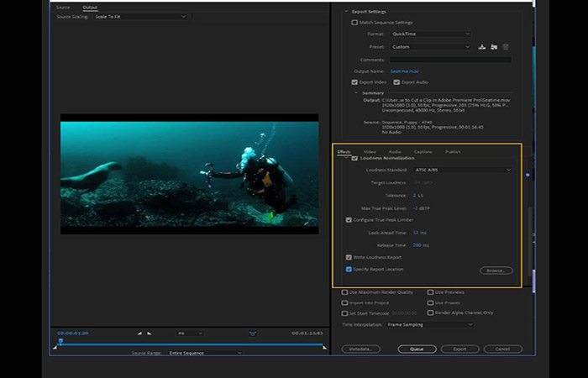Enable the Use Previews checkbox
588x378 pixels.
[430, 292]
